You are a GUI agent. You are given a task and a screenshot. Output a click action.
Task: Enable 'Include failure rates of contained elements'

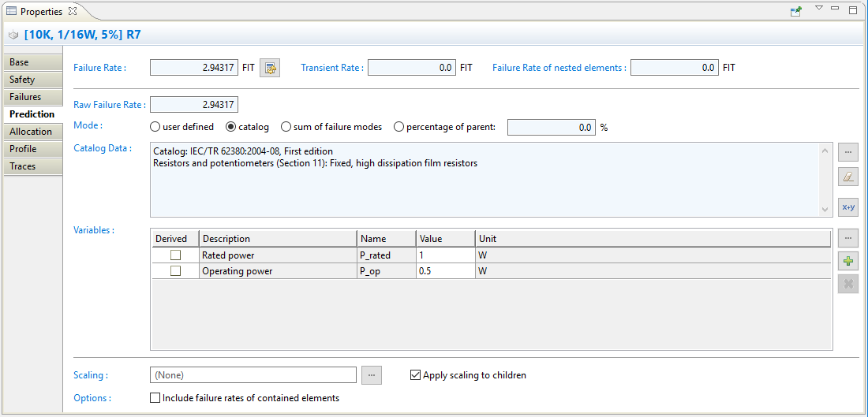point(155,398)
